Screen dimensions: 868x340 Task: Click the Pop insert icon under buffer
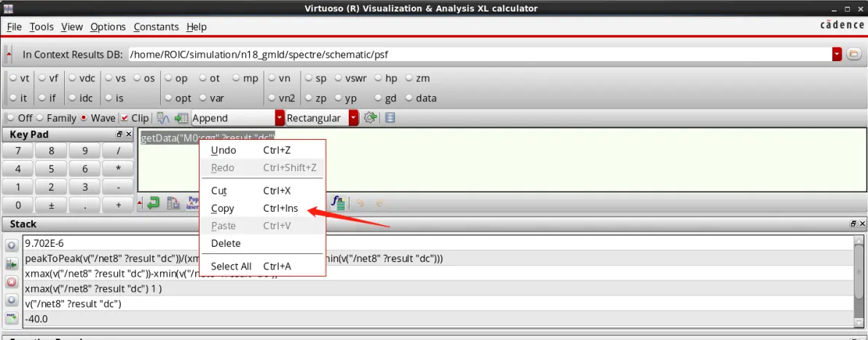[x=193, y=204]
